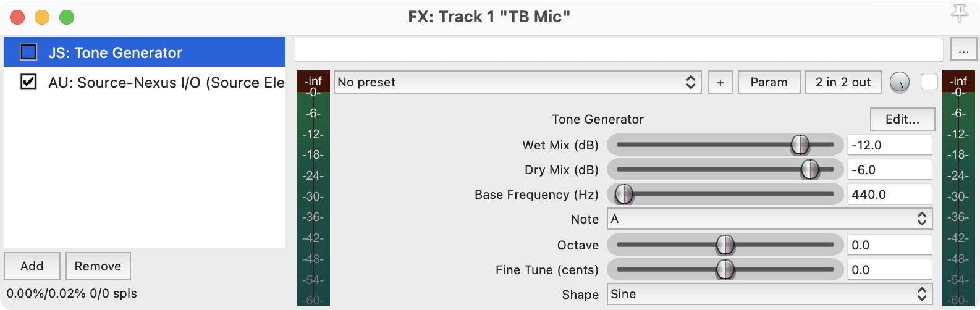Open the Shape dropdown showing Sine

pyautogui.click(x=769, y=294)
